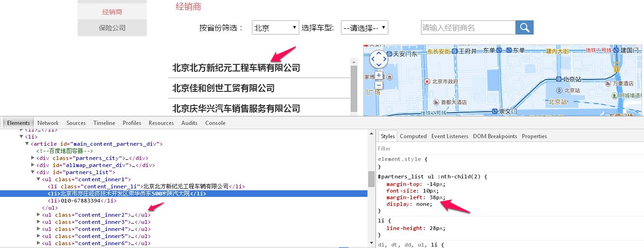Click the 万豪酒店 hotel icon on map

click(x=608, y=83)
